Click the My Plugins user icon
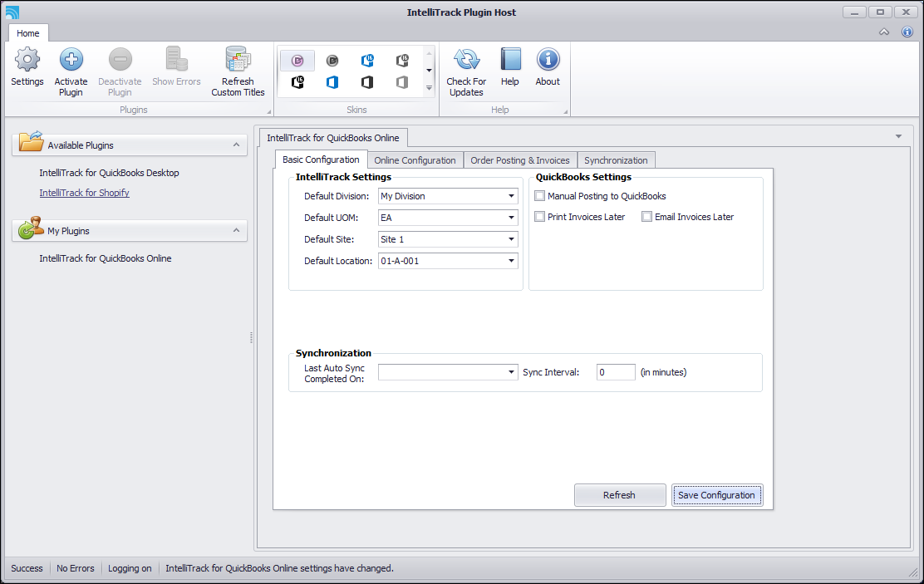Image resolution: width=924 pixels, height=584 pixels. pos(31,228)
